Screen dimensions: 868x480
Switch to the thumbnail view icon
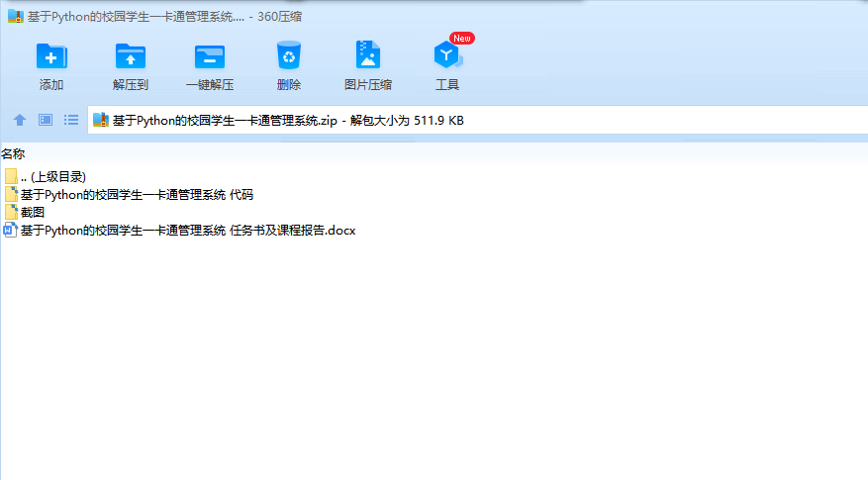click(x=46, y=120)
